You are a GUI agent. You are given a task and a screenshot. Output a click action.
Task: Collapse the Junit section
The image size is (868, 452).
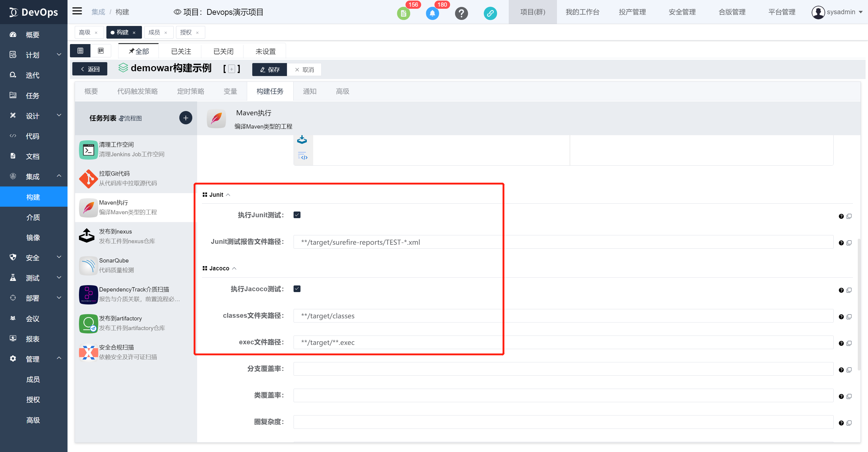228,195
